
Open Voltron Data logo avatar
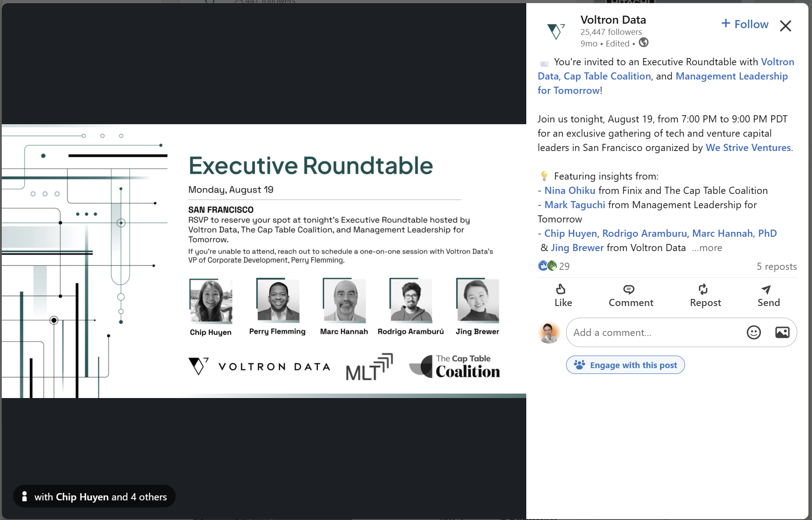tap(556, 31)
